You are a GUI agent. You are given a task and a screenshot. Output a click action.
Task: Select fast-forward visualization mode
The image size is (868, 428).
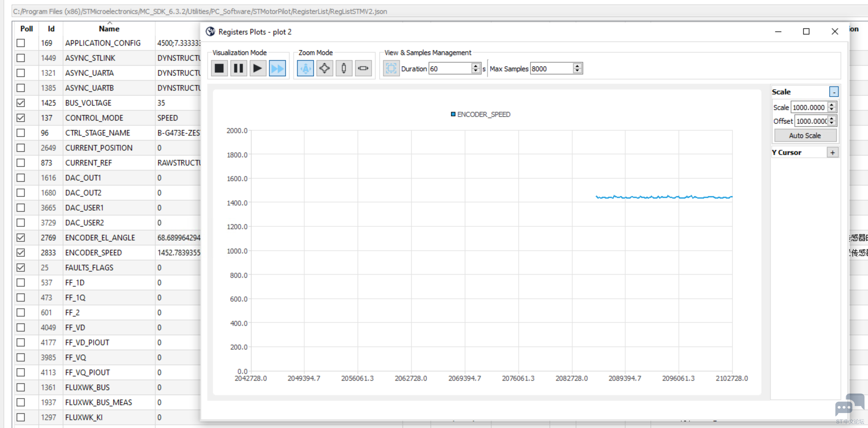(x=277, y=68)
